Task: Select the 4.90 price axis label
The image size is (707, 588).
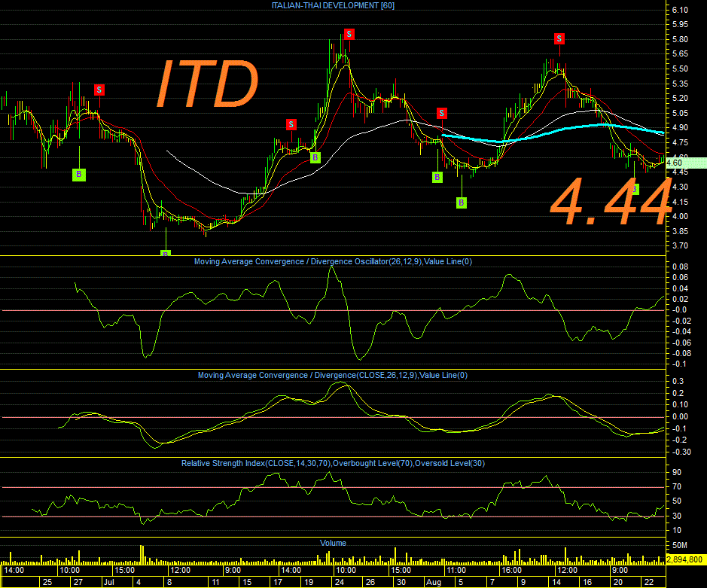Action: tap(680, 127)
